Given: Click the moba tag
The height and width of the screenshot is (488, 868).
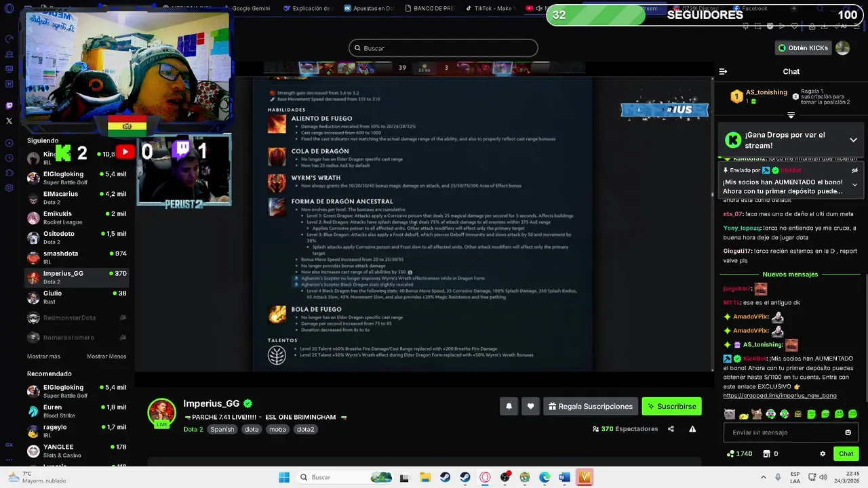Looking at the screenshot, I should [x=277, y=429].
